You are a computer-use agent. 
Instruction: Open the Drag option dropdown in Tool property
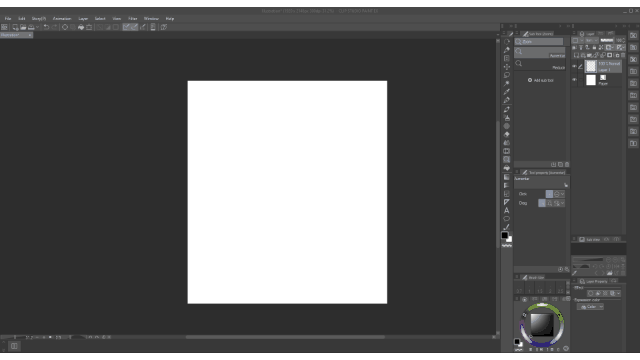click(x=562, y=203)
